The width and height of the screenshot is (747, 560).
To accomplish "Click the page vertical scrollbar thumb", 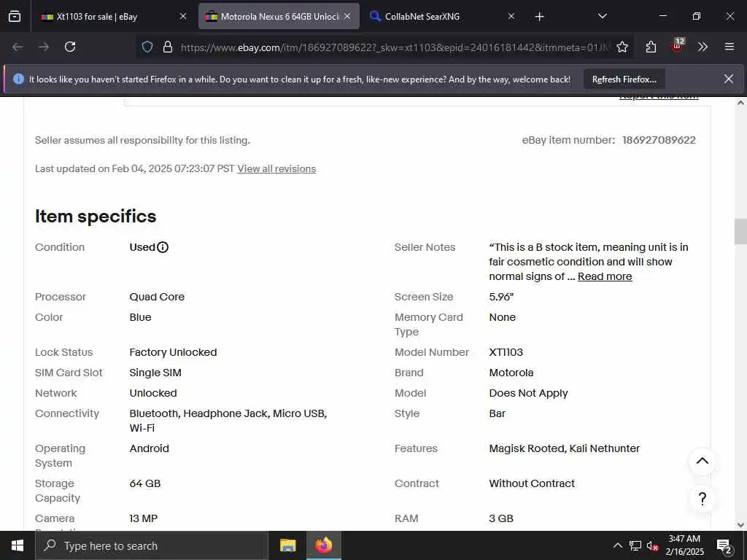I will click(x=740, y=231).
